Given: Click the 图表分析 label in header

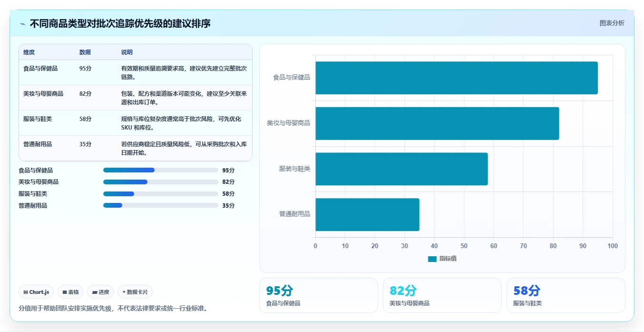Looking at the screenshot, I should pos(612,23).
